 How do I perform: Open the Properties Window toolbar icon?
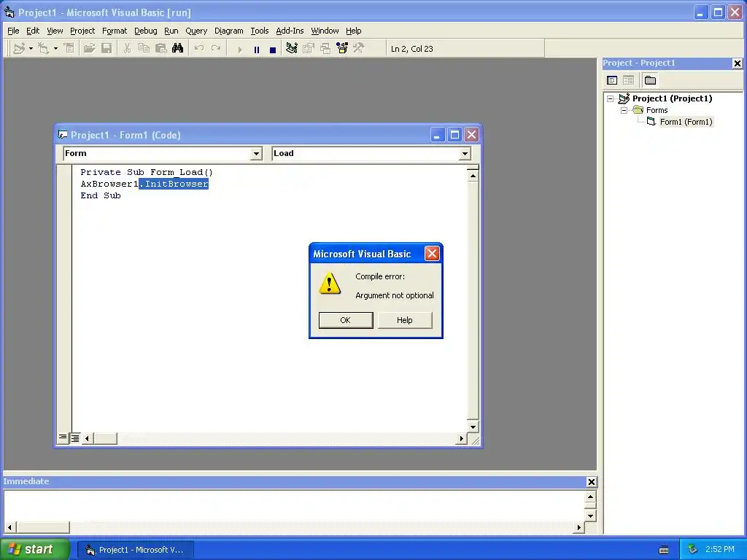pyautogui.click(x=309, y=49)
